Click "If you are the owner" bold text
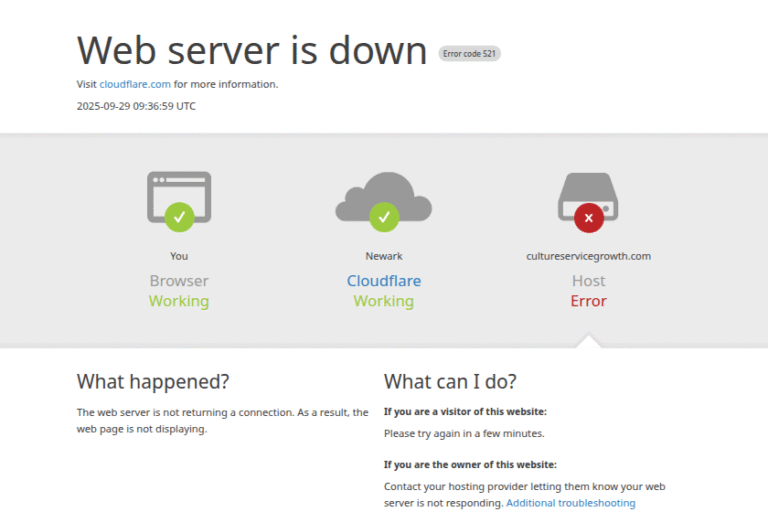 [x=470, y=464]
